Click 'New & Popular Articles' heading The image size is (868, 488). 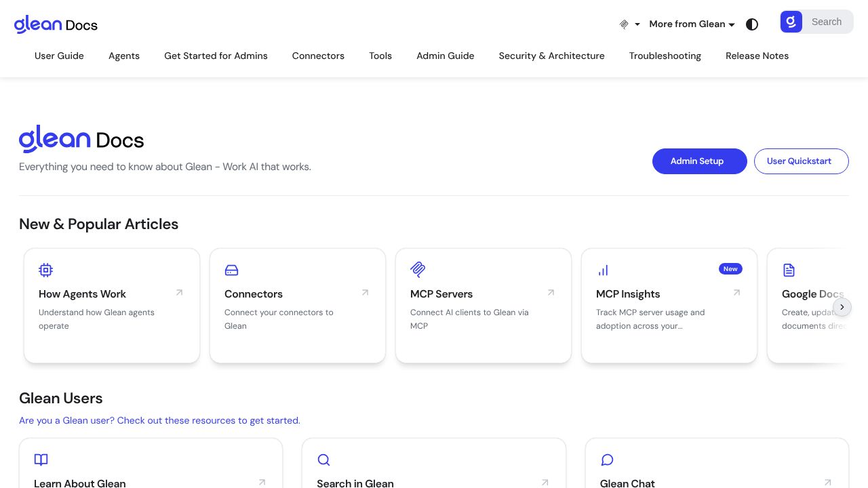(99, 224)
